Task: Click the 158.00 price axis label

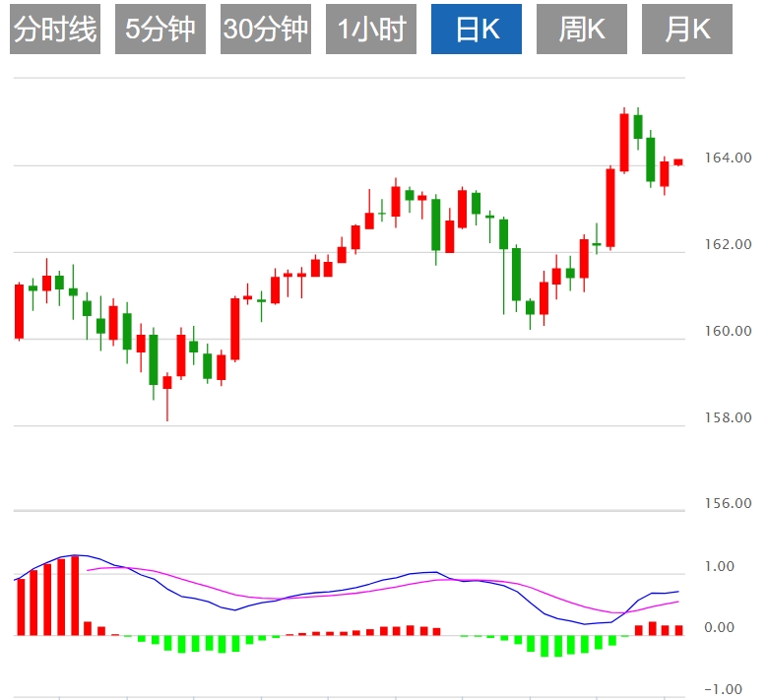Action: 728,417
